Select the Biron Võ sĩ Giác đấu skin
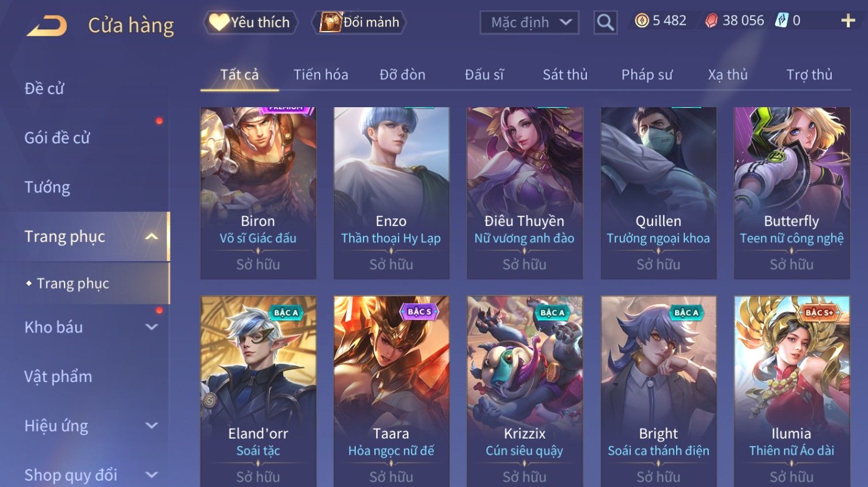 coord(258,193)
